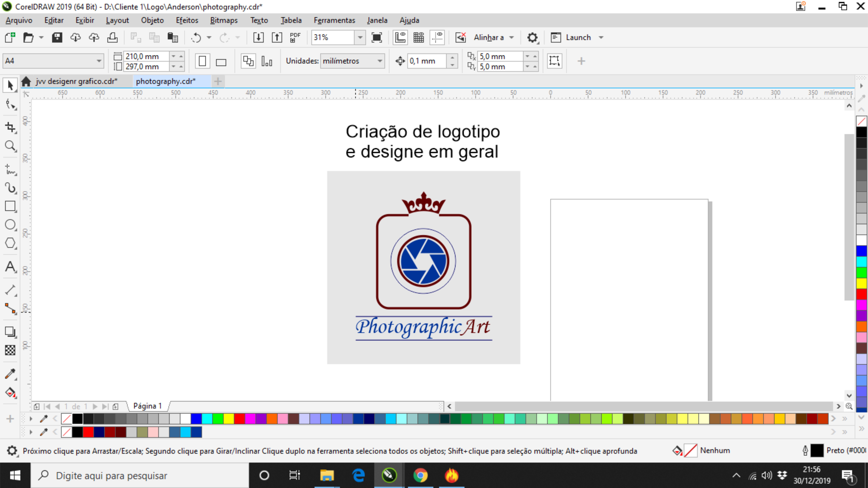Viewport: 868px width, 488px height.
Task: Pick the red swatch in document palette
Action: pos(88,432)
